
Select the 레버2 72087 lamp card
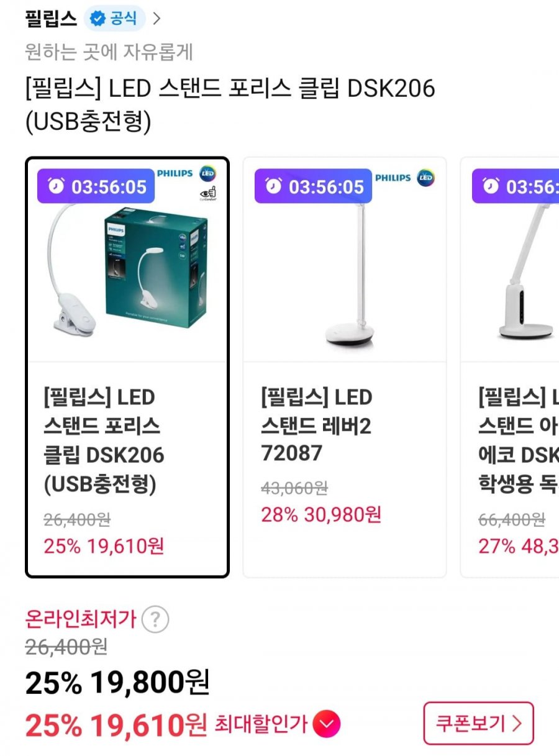(345, 367)
